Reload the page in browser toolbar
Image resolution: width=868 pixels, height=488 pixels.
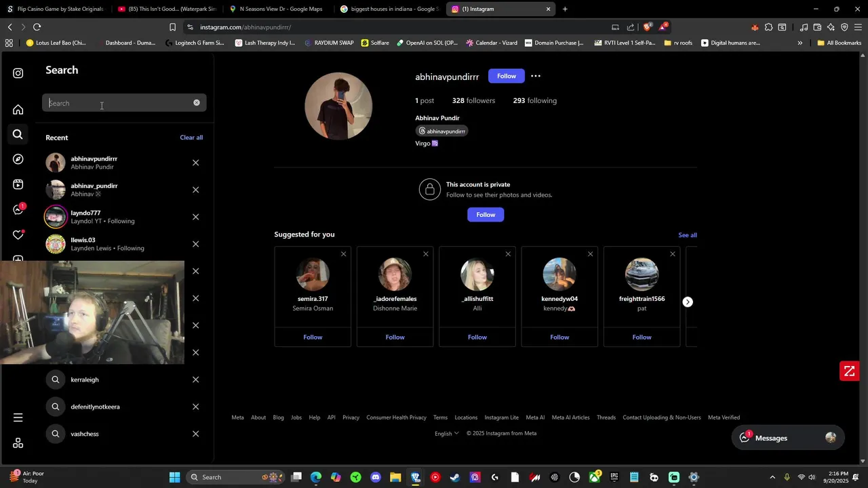coord(37,27)
